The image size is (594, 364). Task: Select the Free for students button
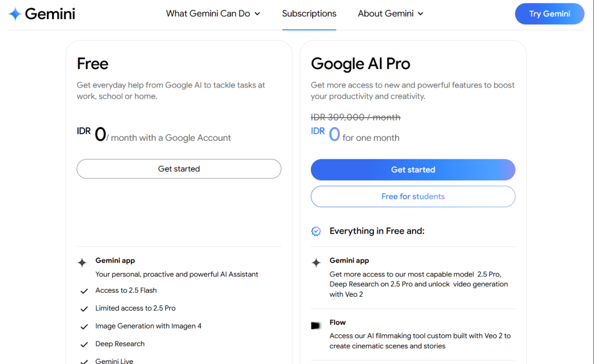point(413,196)
